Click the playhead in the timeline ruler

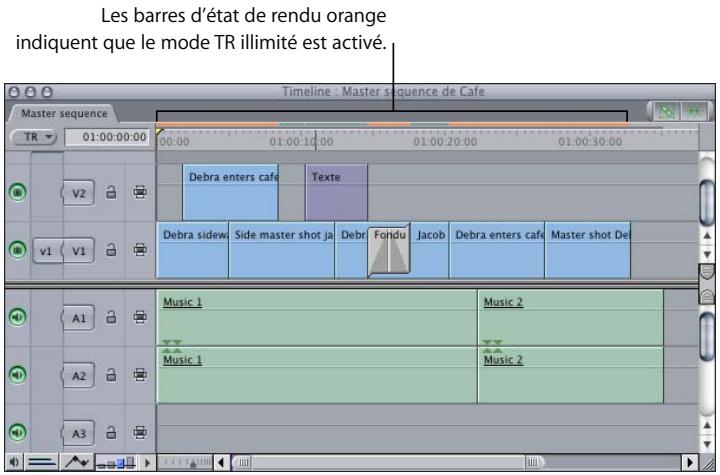159,132
